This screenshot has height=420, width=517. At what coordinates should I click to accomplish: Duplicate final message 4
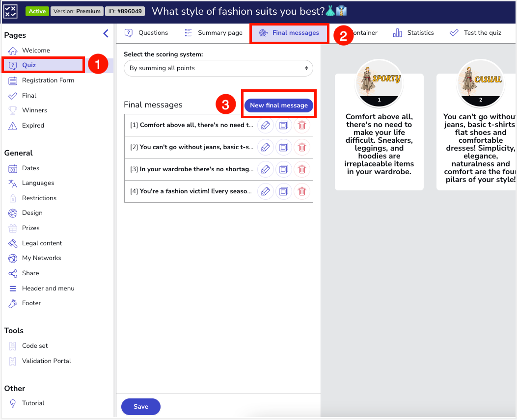(284, 191)
